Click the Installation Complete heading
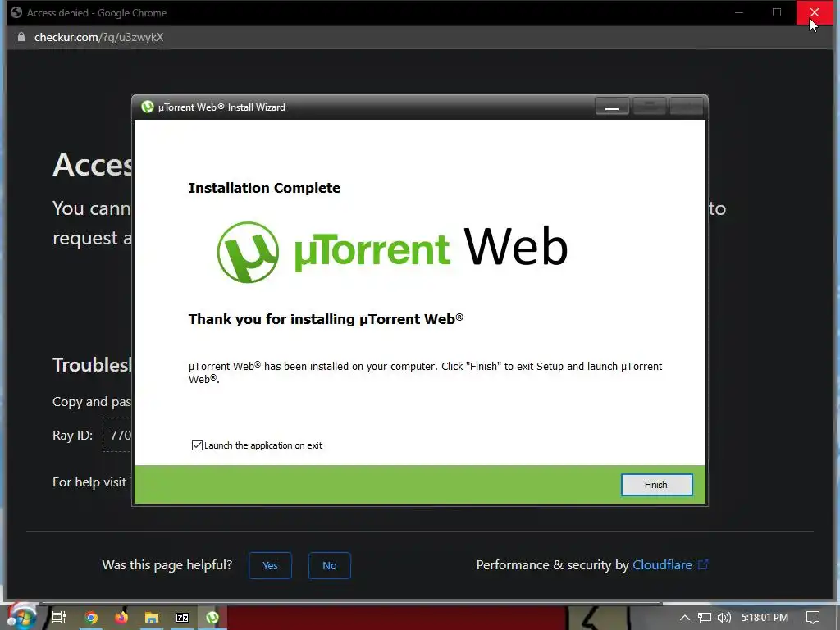The image size is (840, 630). 264,188
